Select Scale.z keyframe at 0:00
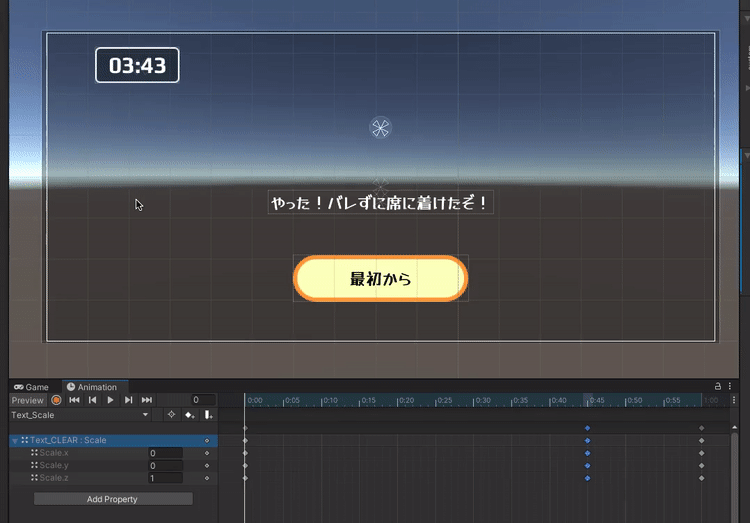Image resolution: width=750 pixels, height=523 pixels. point(245,478)
